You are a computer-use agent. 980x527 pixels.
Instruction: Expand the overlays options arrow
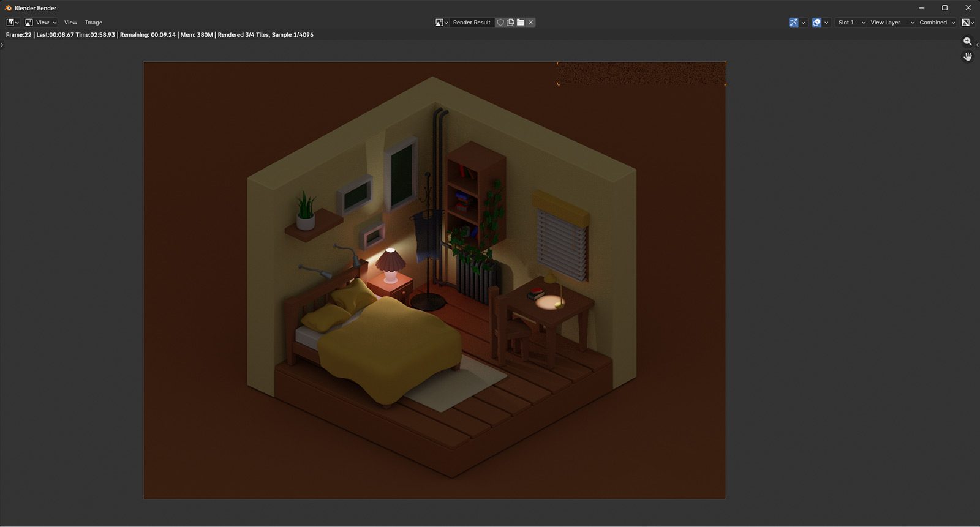(826, 23)
